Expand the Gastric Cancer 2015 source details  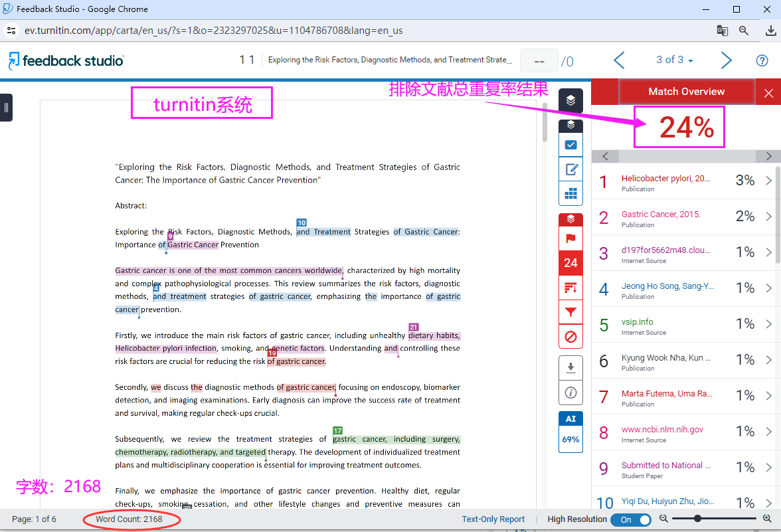click(769, 216)
